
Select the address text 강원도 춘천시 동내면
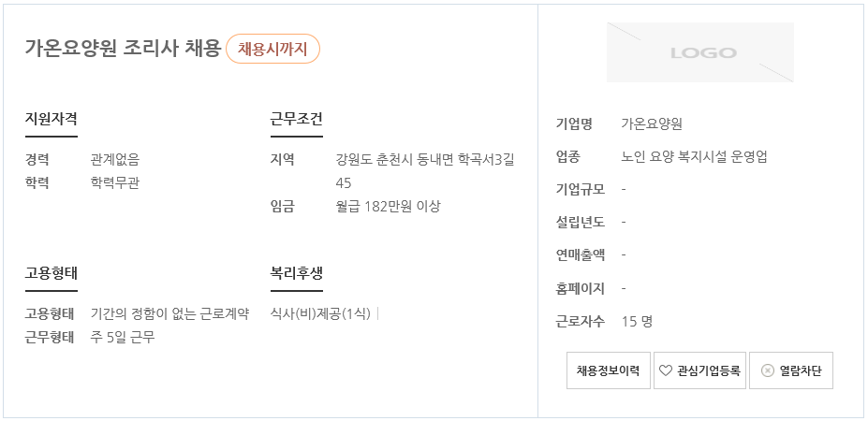click(x=394, y=160)
